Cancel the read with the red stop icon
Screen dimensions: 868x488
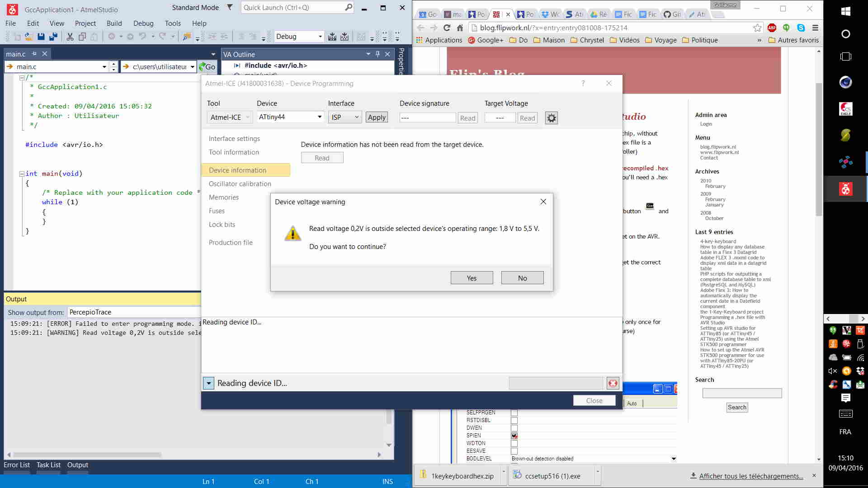point(613,383)
